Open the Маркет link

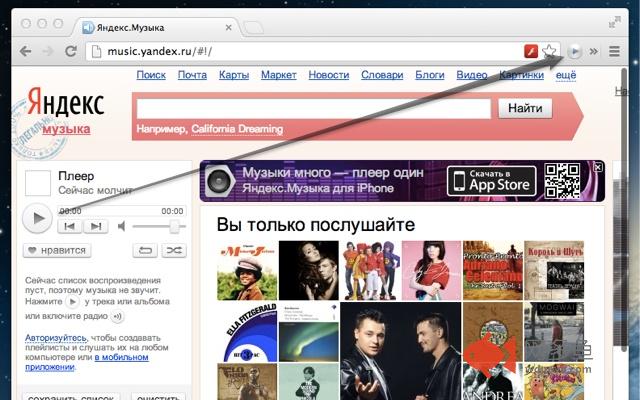click(x=279, y=75)
